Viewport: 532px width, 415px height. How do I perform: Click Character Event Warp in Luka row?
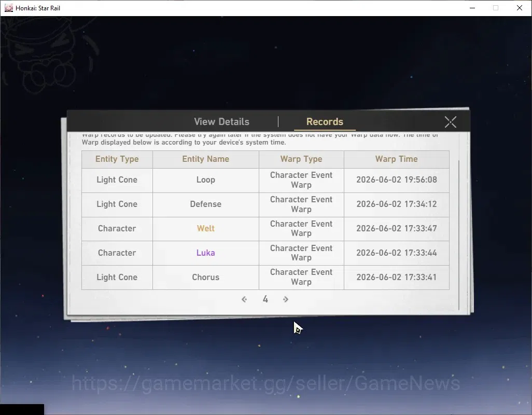pos(301,253)
